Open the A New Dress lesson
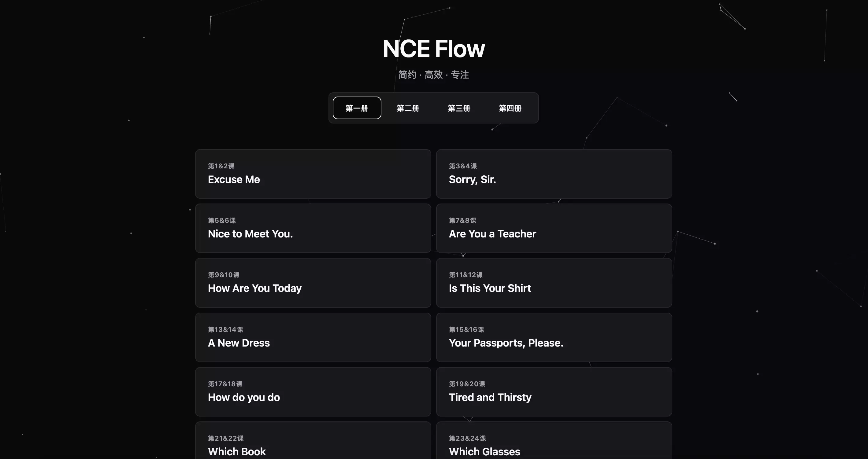Image resolution: width=868 pixels, height=459 pixels. (313, 337)
